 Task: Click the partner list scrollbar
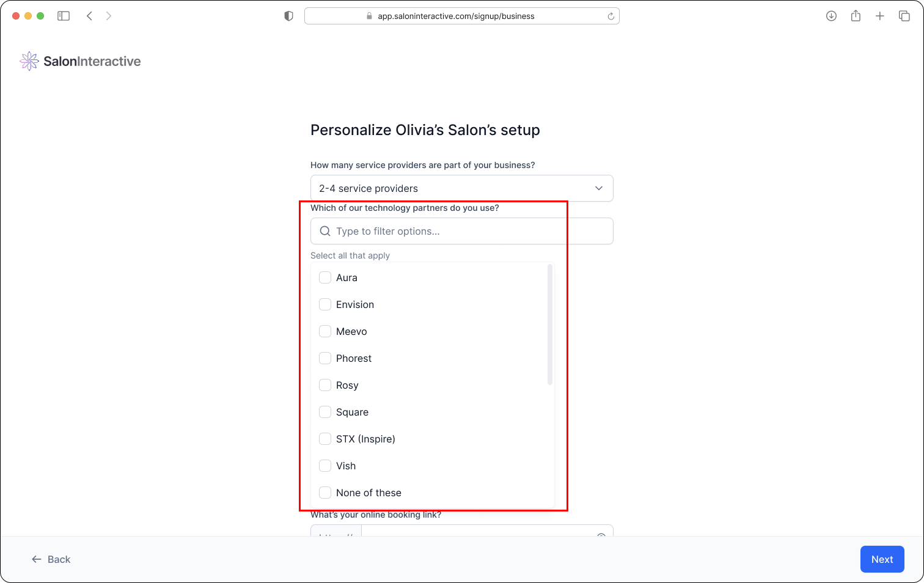(550, 324)
